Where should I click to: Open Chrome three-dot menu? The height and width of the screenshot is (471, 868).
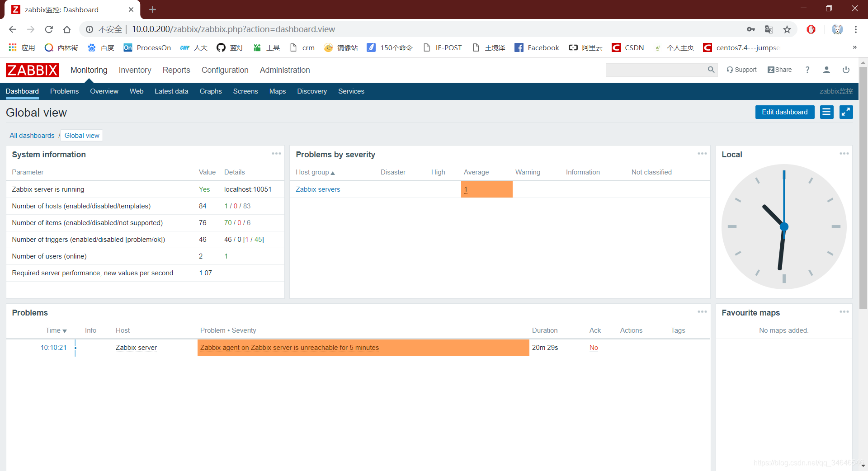856,29
